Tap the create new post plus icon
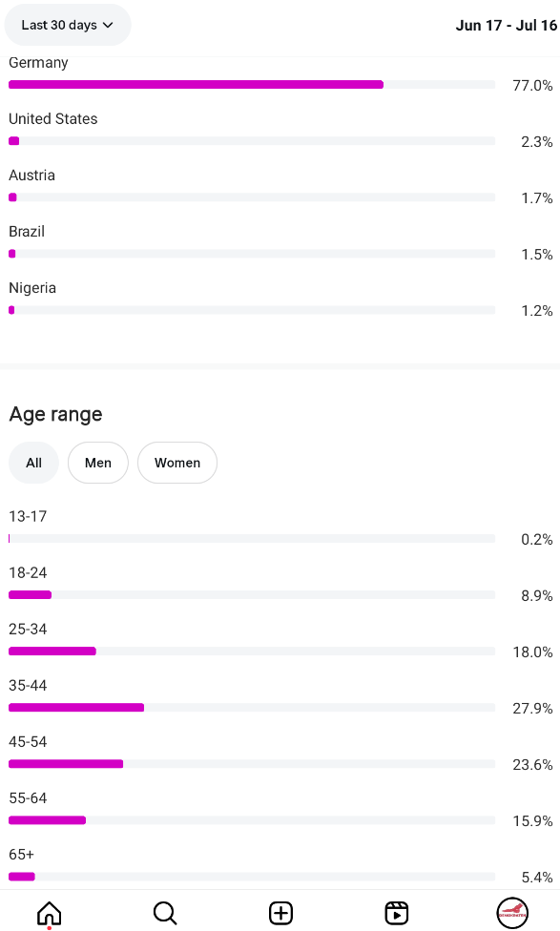 (x=280, y=913)
